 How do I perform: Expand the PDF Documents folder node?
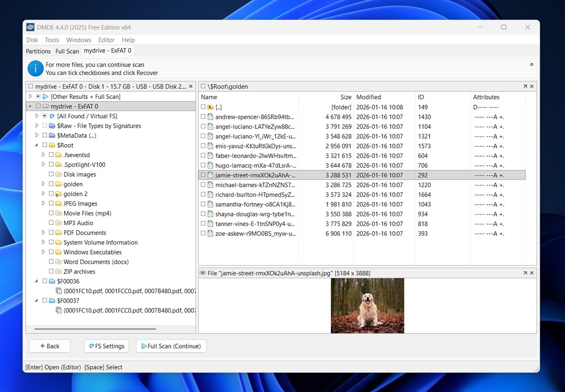pyautogui.click(x=43, y=233)
